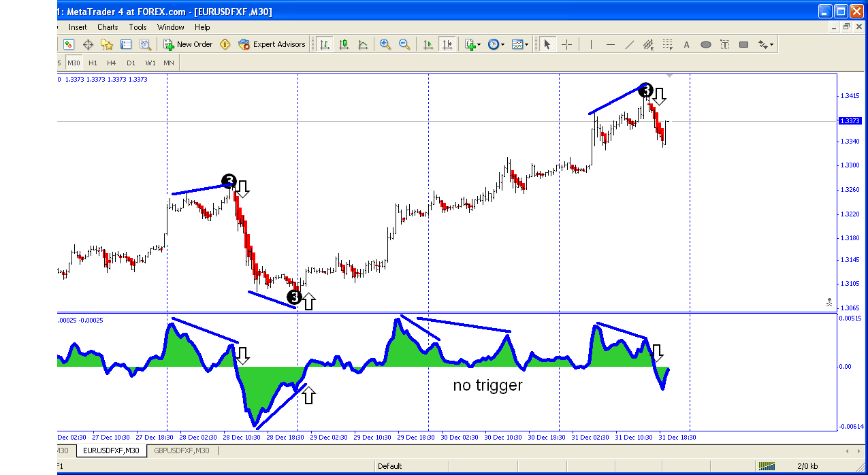
Task: Select the Text 'A' drawing tool
Action: tap(687, 45)
